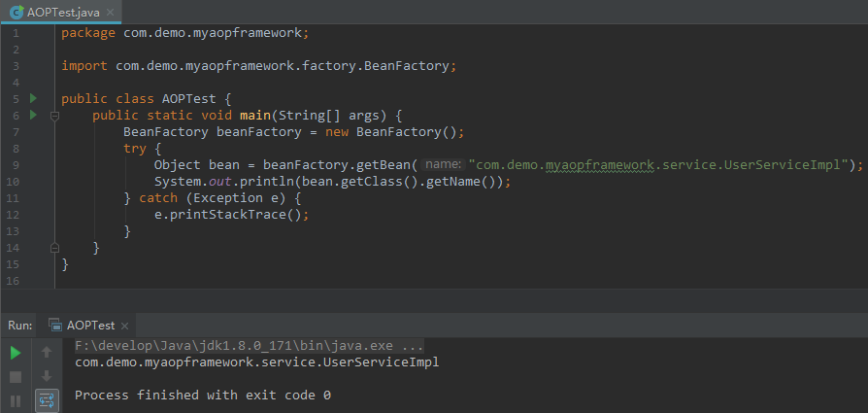Click line number 16 in the gutter
868x413 pixels.
click(x=13, y=281)
